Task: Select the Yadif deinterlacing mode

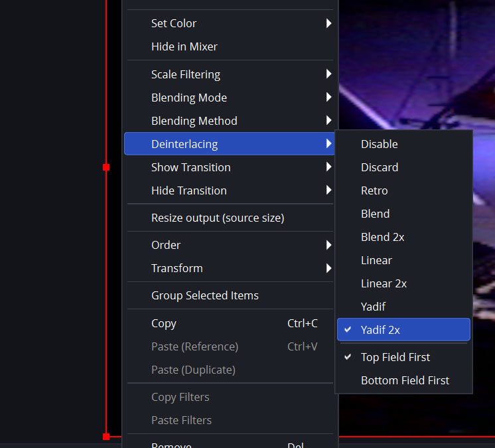Action: click(373, 307)
